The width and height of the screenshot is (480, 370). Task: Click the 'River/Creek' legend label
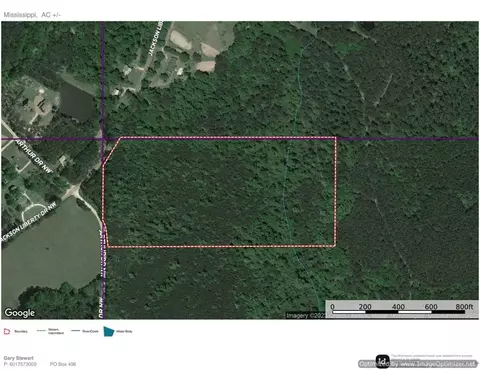coord(90,331)
